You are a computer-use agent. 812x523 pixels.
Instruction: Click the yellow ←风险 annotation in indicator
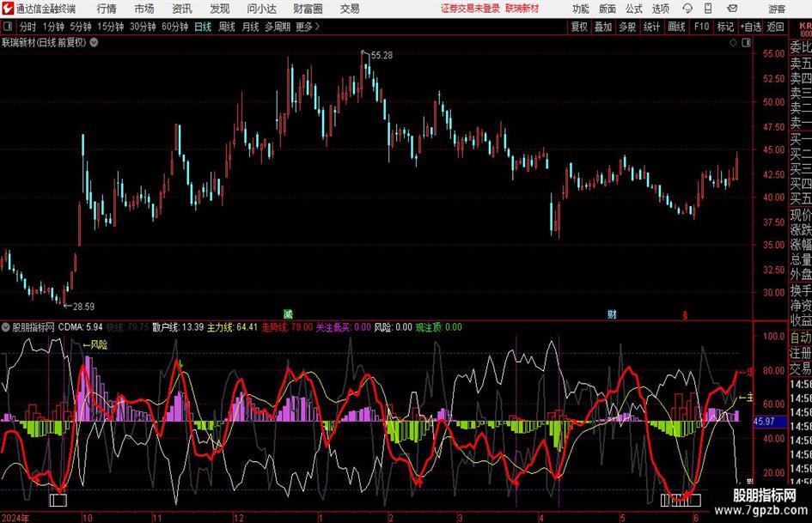(95, 345)
